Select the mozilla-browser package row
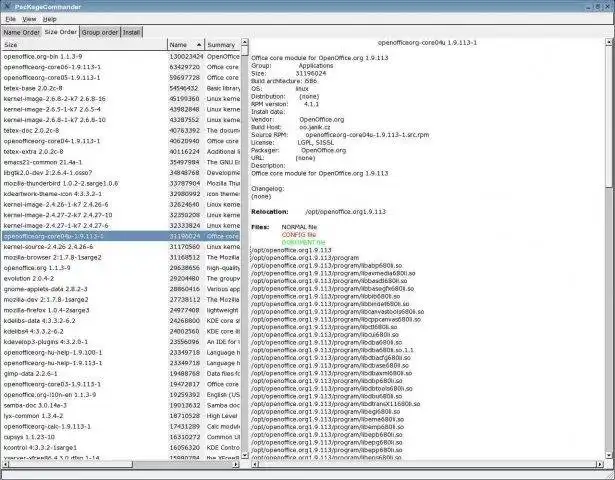Image resolution: width=615 pixels, height=480 pixels. 121,257
